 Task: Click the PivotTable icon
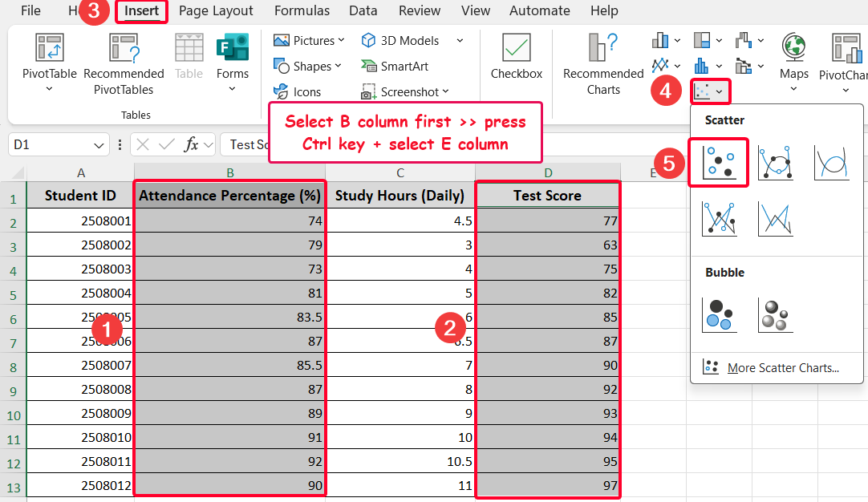click(x=49, y=49)
